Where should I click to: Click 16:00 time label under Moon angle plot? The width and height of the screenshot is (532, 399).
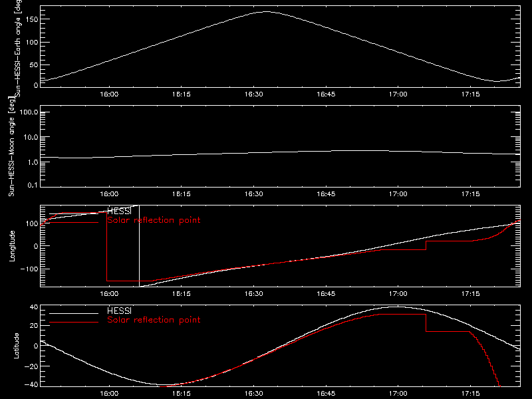109,194
